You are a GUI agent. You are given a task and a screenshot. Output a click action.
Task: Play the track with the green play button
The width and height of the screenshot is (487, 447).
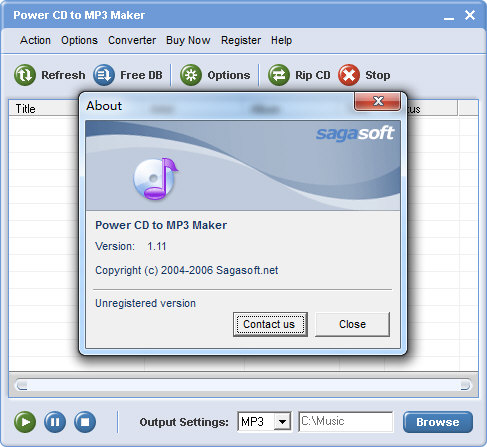(25, 422)
